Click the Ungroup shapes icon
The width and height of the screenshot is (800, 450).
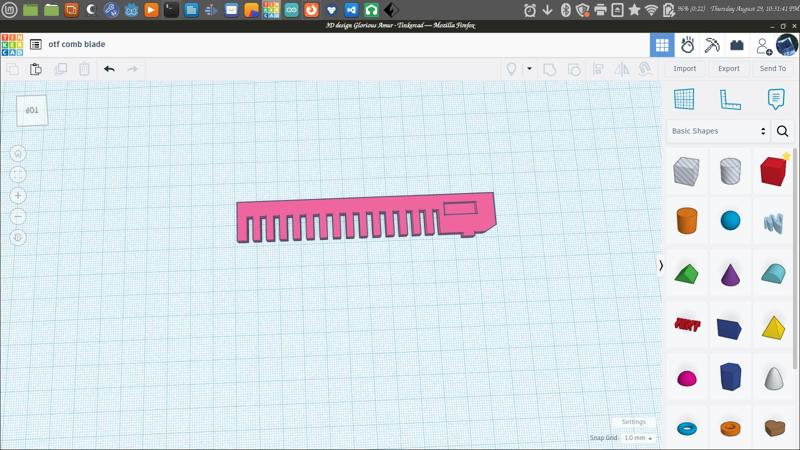[x=574, y=69]
